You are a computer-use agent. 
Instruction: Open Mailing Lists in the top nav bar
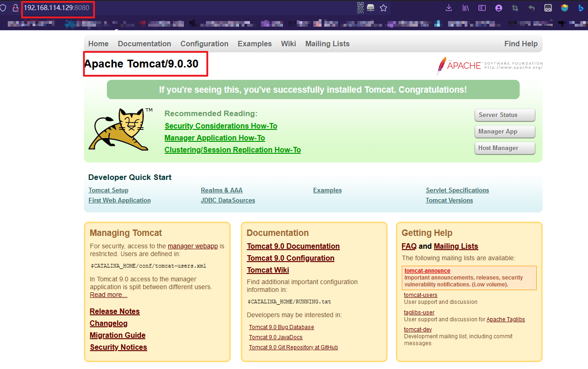click(327, 44)
